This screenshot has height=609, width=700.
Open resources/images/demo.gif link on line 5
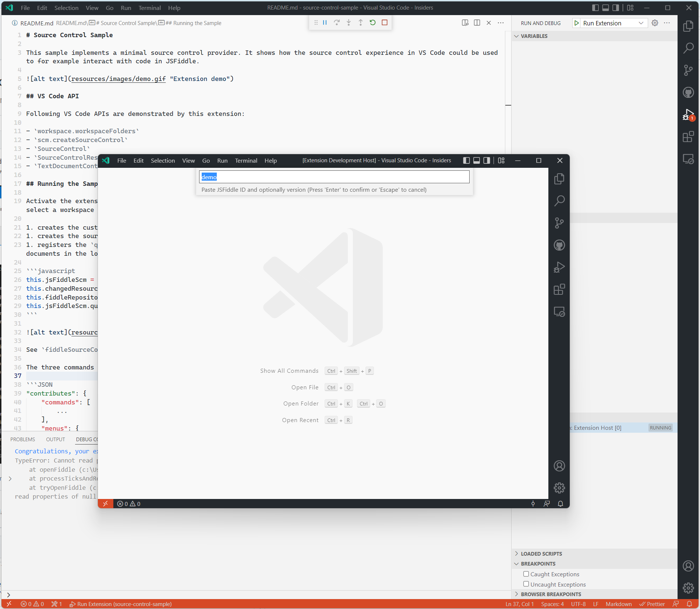[x=119, y=79]
